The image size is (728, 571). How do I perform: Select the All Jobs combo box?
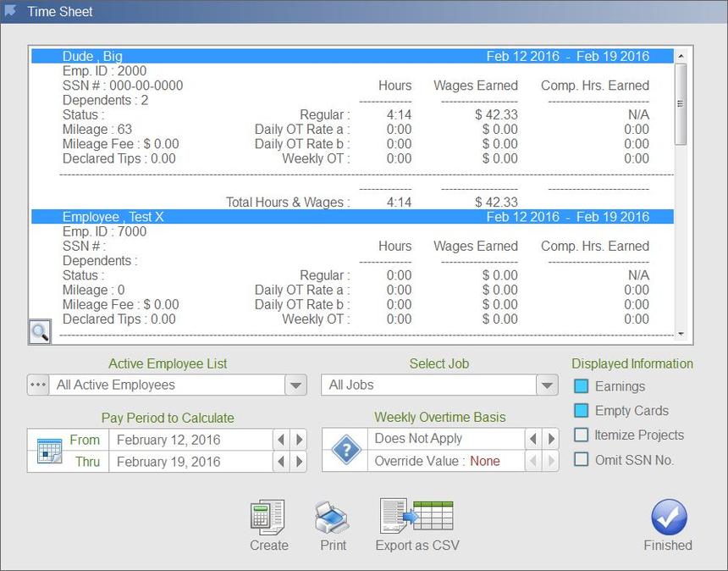pos(428,385)
